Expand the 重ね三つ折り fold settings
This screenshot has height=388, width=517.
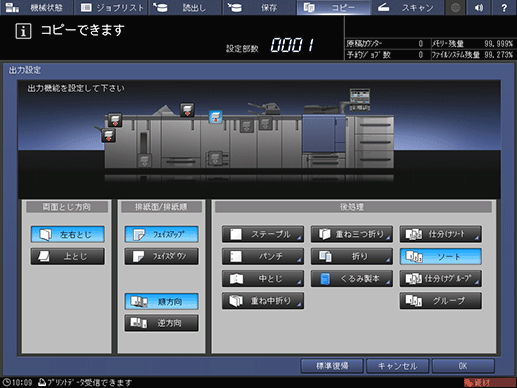pyautogui.click(x=352, y=234)
